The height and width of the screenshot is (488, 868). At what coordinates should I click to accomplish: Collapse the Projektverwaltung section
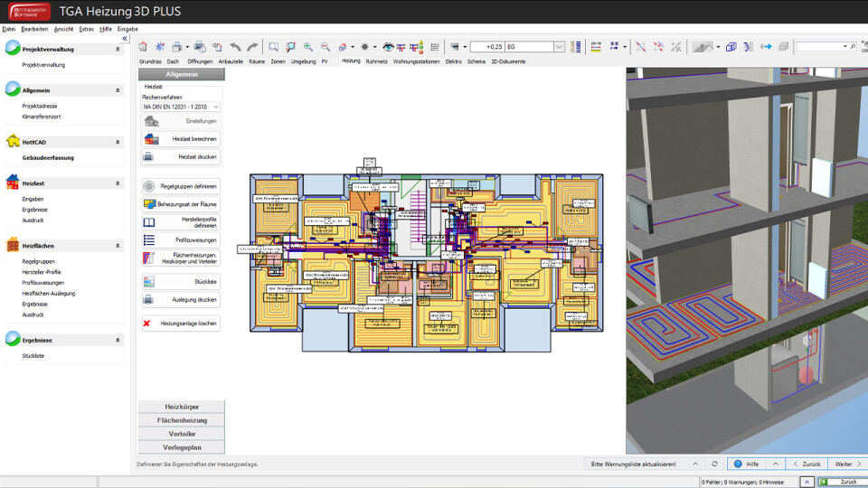(x=118, y=50)
